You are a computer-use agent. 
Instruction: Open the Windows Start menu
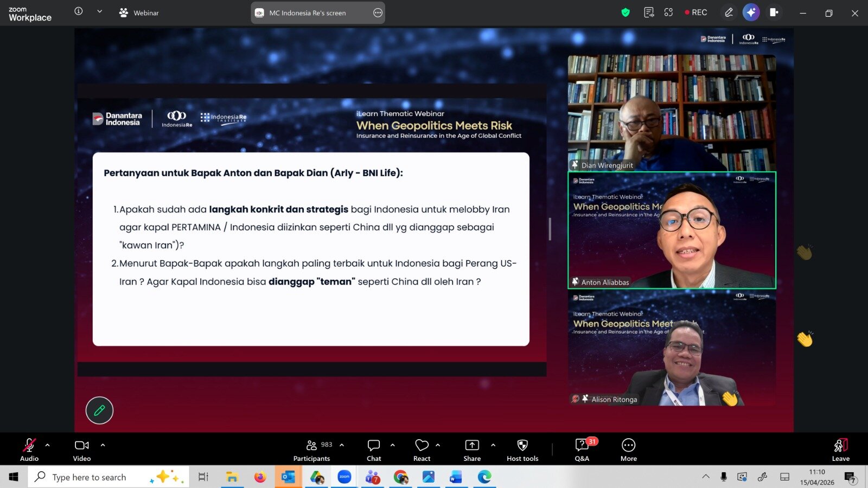(x=14, y=477)
